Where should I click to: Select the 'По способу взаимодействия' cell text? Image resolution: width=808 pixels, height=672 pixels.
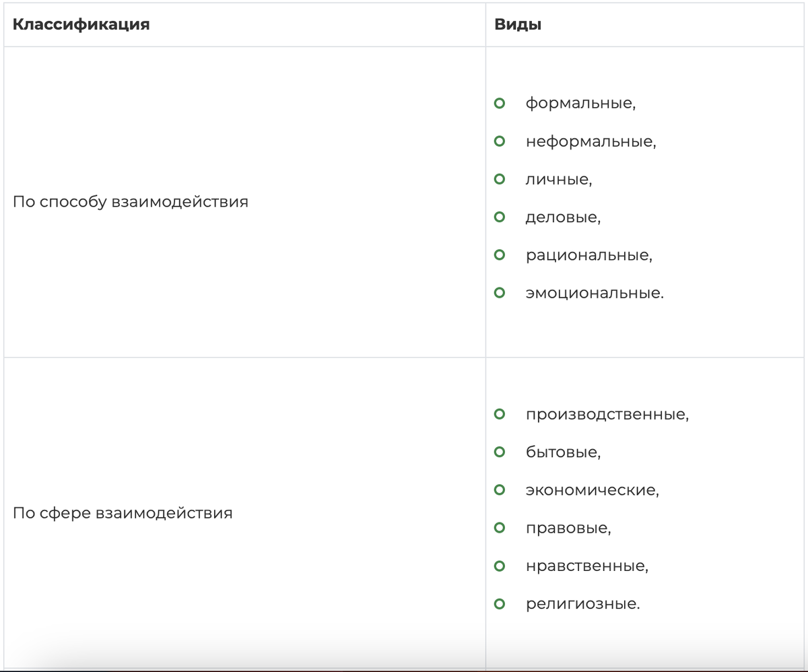click(131, 201)
